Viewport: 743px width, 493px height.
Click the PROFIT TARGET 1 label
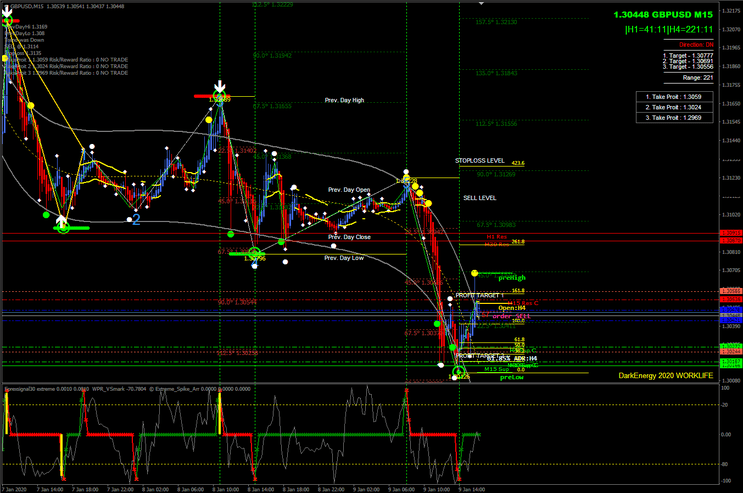point(480,296)
